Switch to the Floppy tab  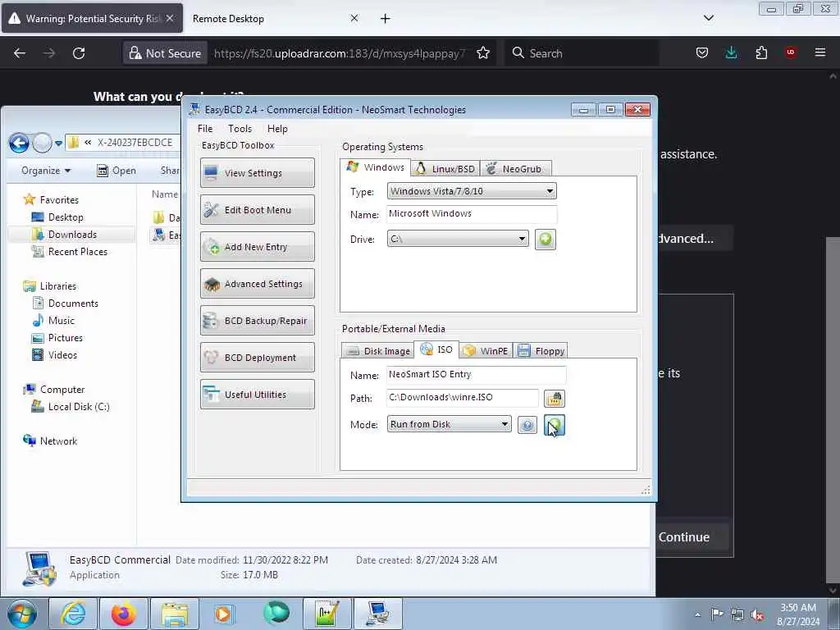point(541,351)
